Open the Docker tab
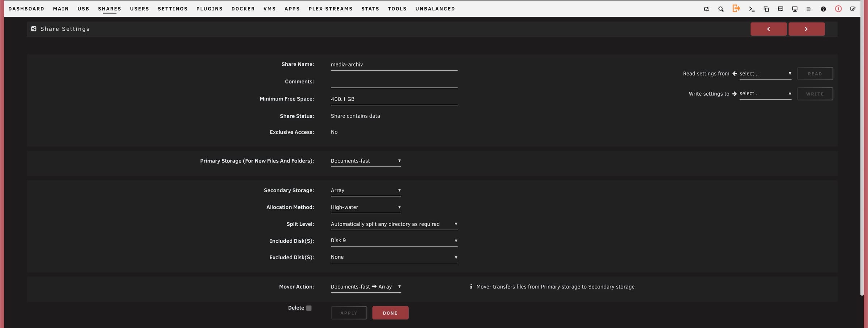This screenshot has width=868, height=328. [243, 9]
